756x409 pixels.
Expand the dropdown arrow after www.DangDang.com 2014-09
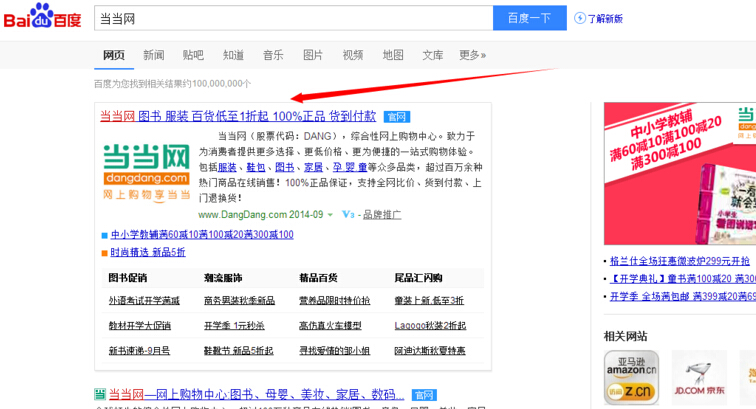tap(330, 215)
